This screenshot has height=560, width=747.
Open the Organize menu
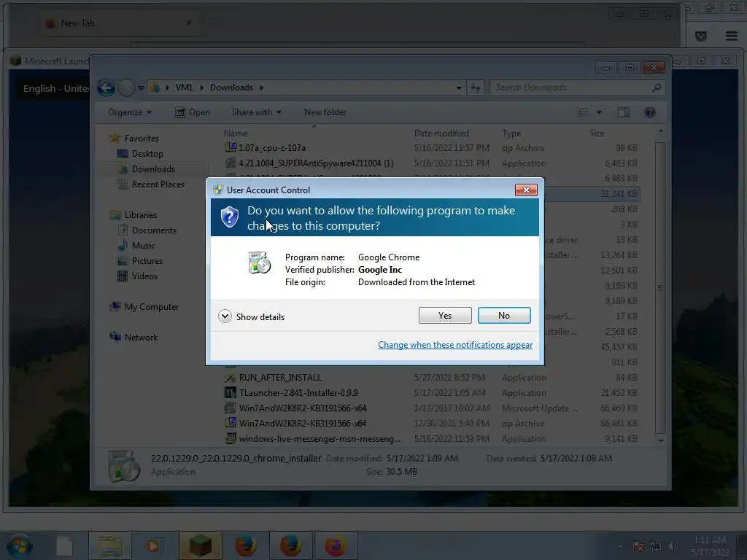[130, 112]
